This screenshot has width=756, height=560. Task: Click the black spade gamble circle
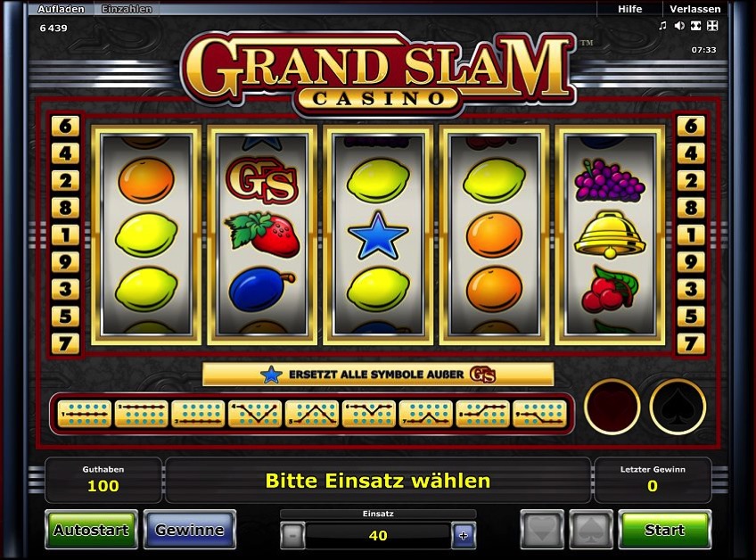click(678, 407)
